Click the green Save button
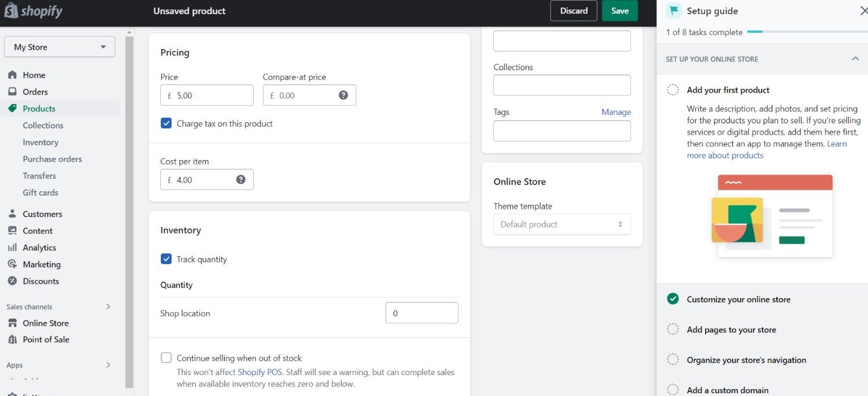This screenshot has width=868, height=396. (x=619, y=11)
